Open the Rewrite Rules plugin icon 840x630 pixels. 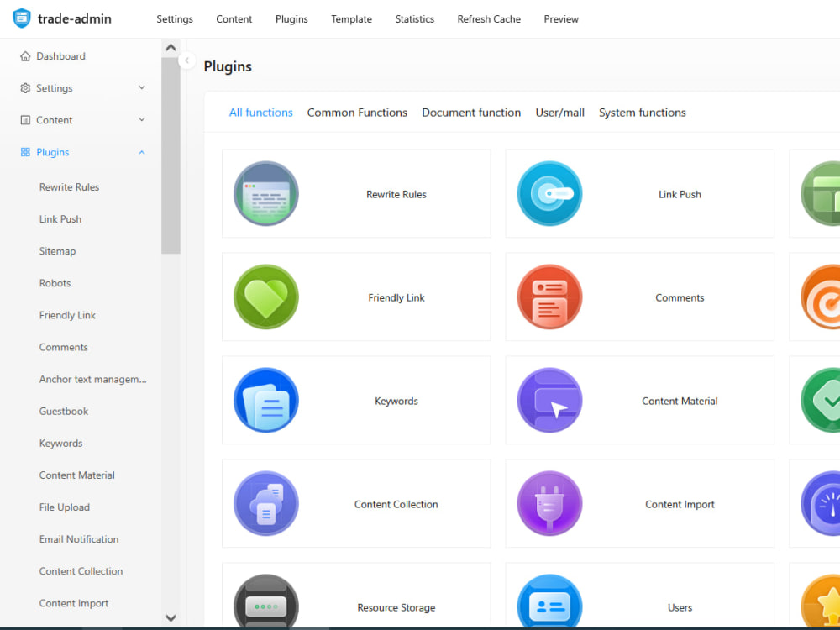(266, 194)
